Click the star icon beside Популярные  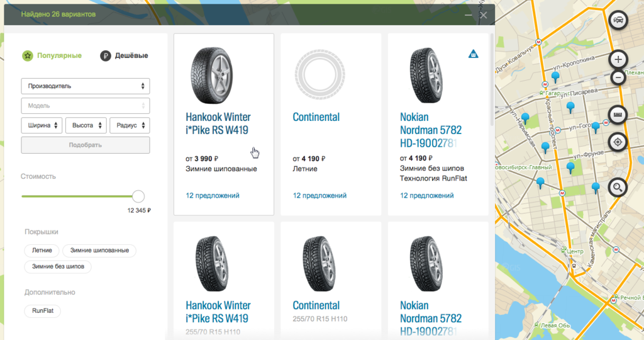(x=28, y=55)
